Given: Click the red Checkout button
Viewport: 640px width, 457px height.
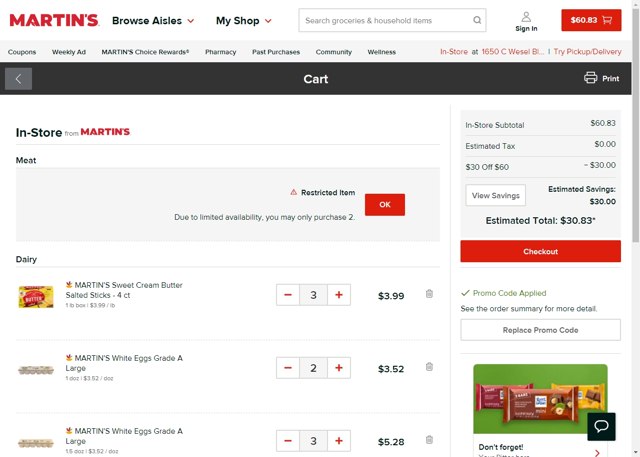Looking at the screenshot, I should tap(540, 251).
